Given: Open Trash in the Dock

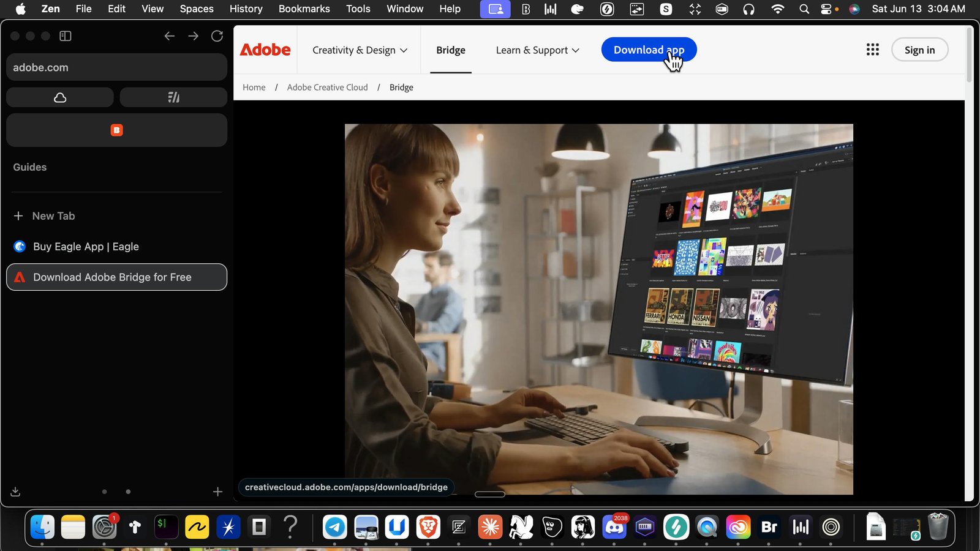Looking at the screenshot, I should 938,527.
